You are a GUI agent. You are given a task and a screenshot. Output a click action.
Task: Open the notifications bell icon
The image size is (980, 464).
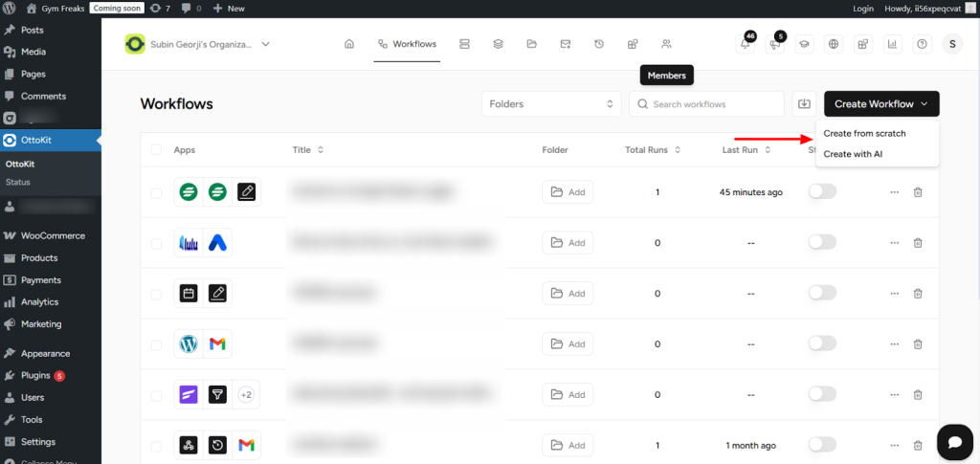(745, 44)
